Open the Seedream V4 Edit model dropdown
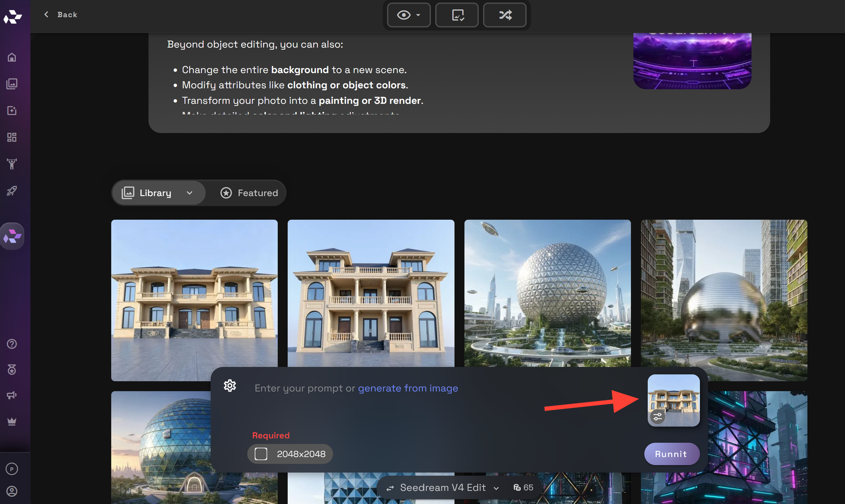The image size is (845, 504). coord(443,488)
